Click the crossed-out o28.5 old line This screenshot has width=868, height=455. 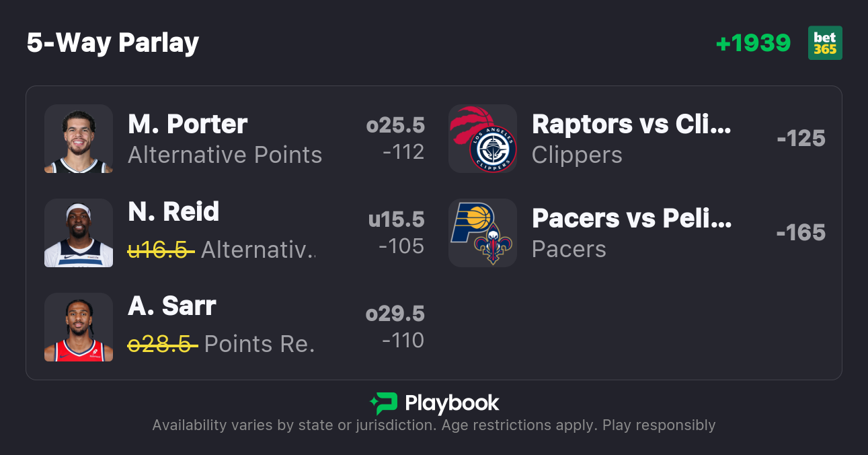tap(163, 344)
